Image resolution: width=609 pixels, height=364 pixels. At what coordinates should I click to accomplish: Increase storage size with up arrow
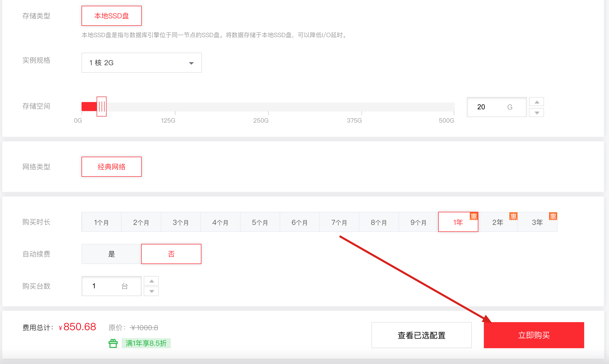[537, 102]
